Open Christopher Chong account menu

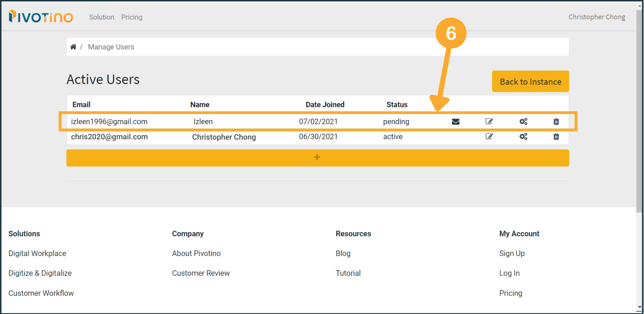(596, 17)
